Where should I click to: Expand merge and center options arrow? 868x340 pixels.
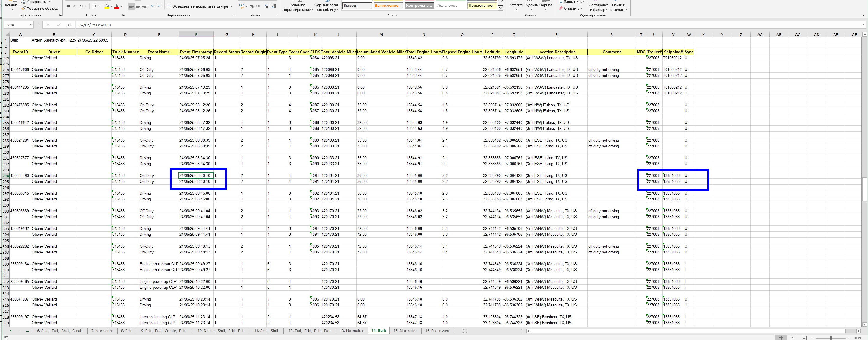(231, 6)
